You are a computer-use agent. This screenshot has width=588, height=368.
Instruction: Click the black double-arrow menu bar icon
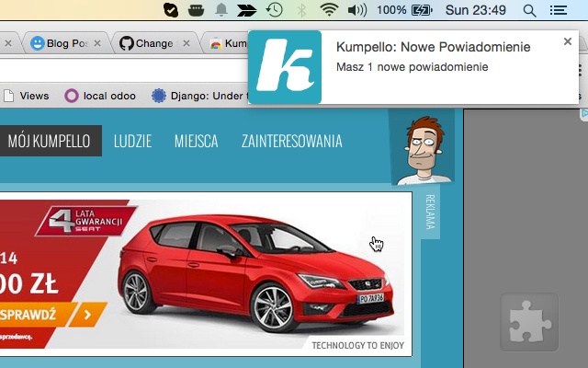tap(247, 10)
